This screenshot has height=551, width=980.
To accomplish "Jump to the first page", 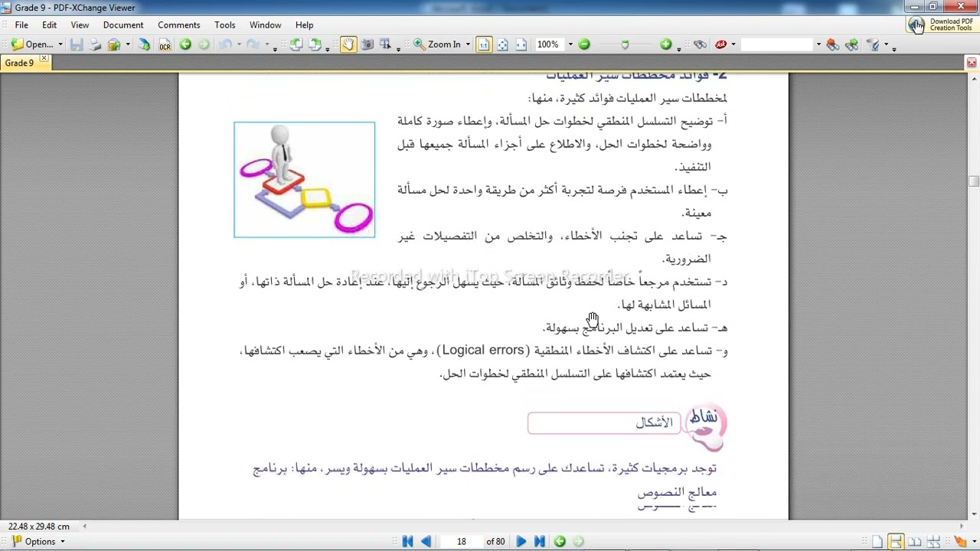I will (407, 541).
